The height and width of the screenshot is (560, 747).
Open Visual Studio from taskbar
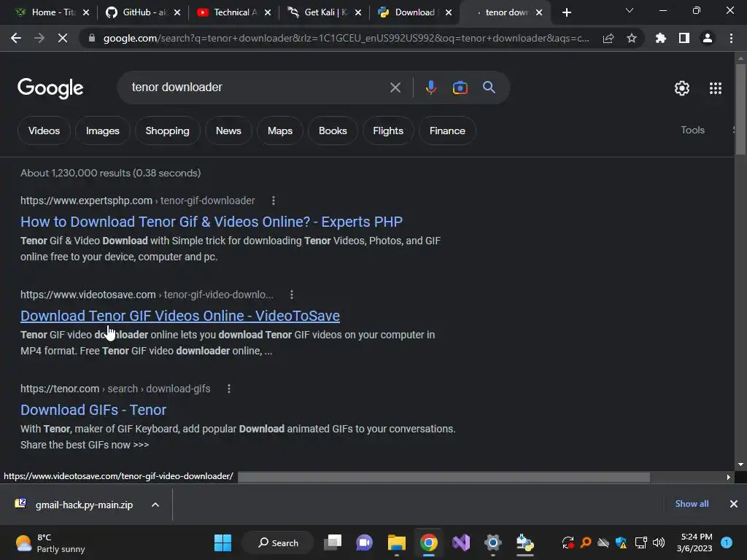click(x=461, y=542)
